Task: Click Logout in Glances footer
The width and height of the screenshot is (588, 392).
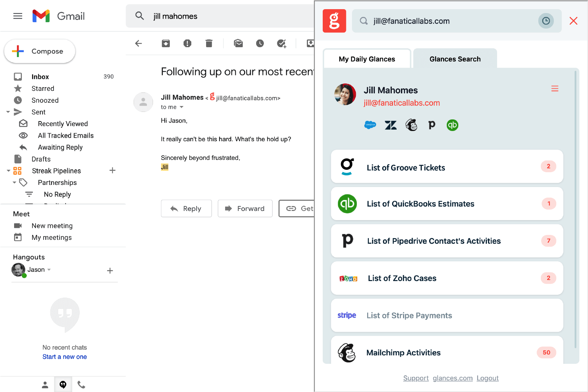Action: pos(488,378)
